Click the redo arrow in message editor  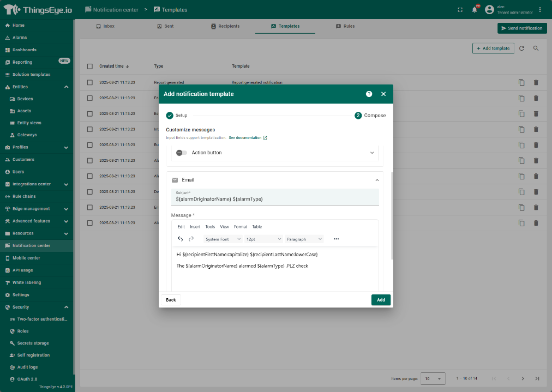191,239
